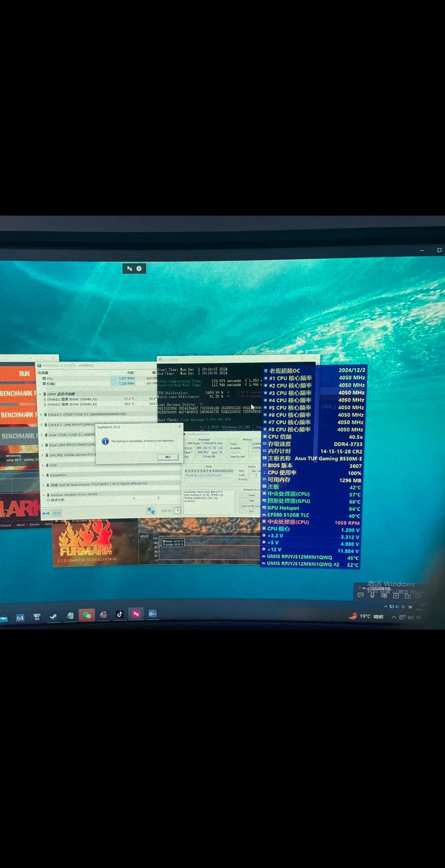
Task: Click the HWiNFO network monitor icon
Action: pyautogui.click(x=151, y=510)
